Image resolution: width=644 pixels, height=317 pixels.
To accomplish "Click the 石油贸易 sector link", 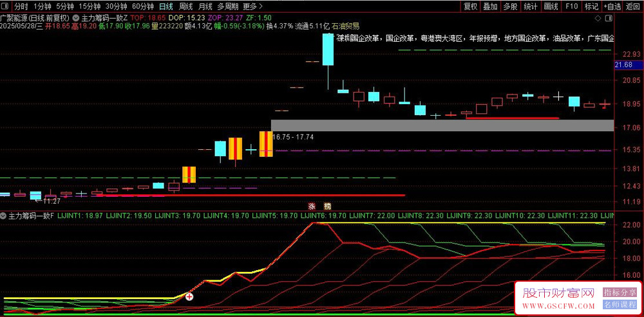I will 346,26.
